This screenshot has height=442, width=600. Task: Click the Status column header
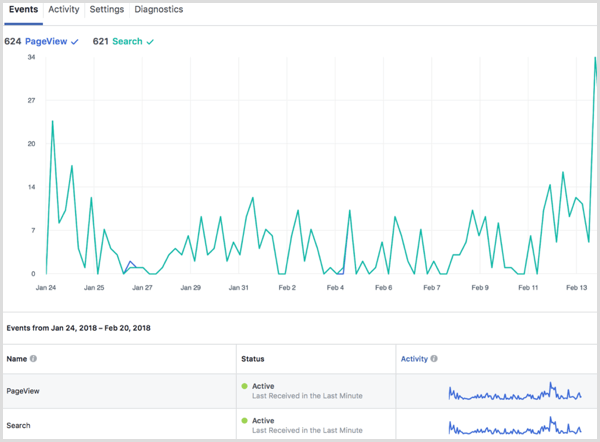coord(253,359)
